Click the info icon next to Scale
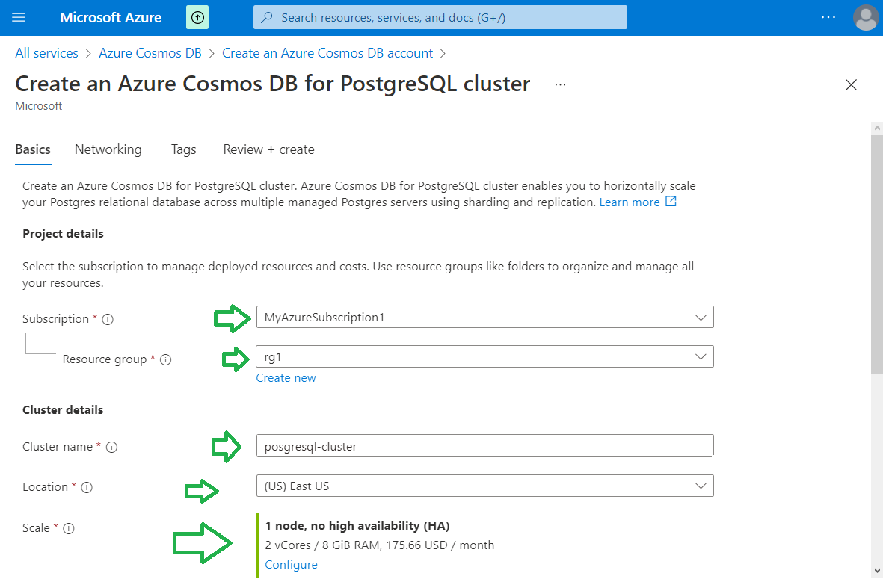 point(69,528)
